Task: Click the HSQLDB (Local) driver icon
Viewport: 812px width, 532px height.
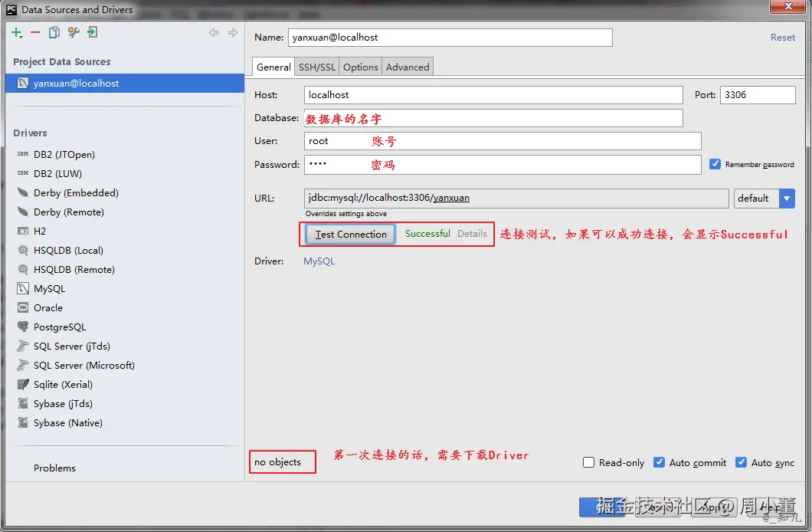Action: tap(23, 250)
